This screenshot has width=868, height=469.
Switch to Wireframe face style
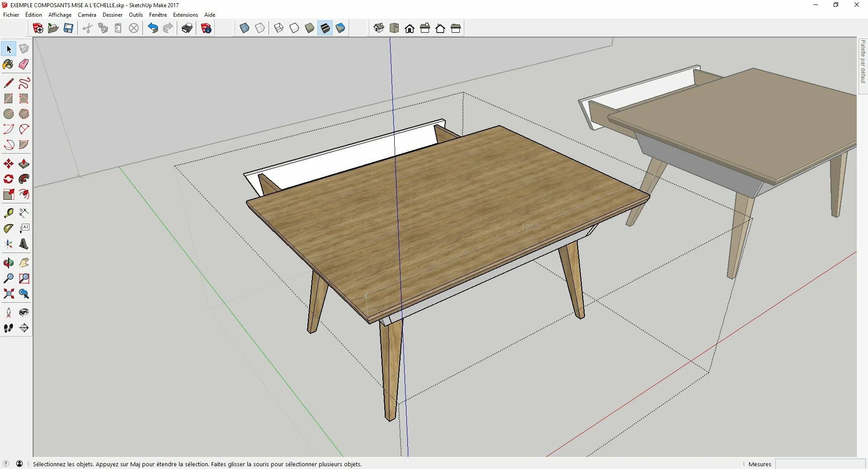[x=279, y=28]
